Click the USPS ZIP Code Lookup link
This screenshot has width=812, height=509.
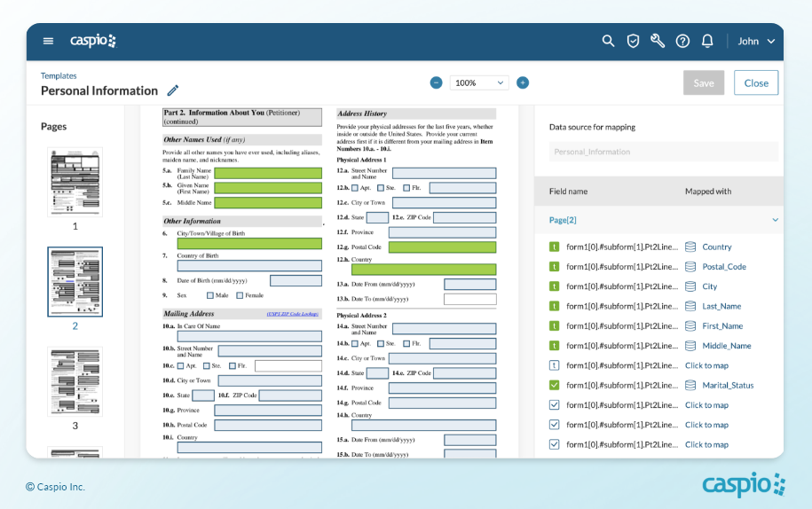294,314
